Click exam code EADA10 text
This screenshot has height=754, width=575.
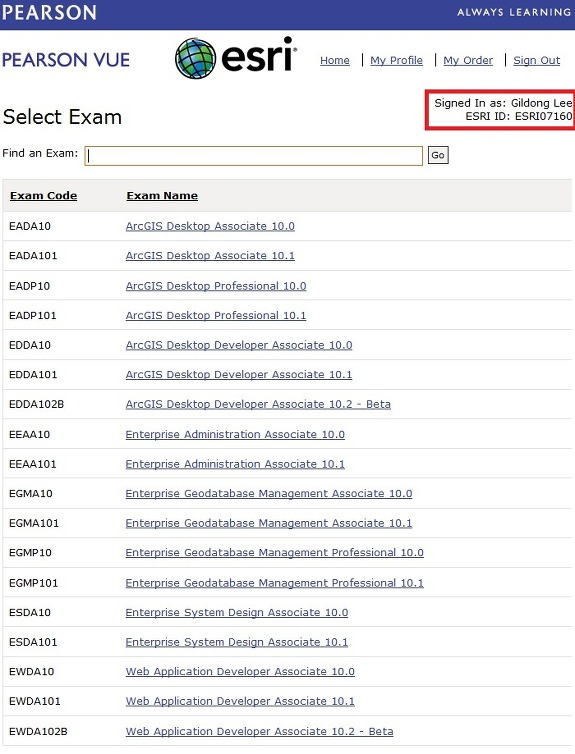click(x=30, y=226)
